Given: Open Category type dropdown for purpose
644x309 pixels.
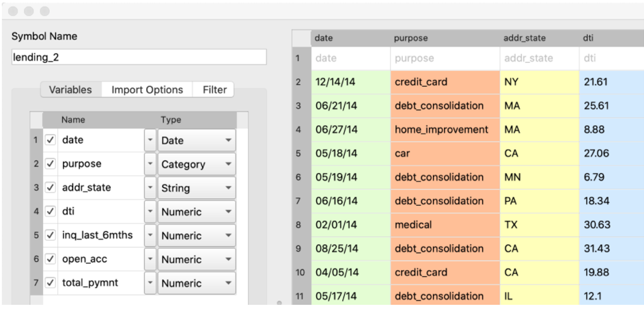Looking at the screenshot, I should coord(197,165).
